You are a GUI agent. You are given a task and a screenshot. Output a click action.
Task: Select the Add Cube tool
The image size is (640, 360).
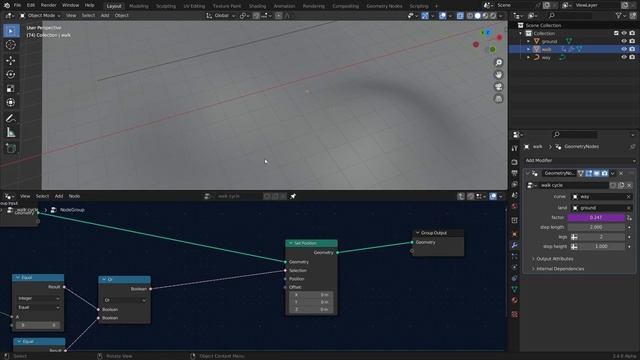[x=11, y=148]
